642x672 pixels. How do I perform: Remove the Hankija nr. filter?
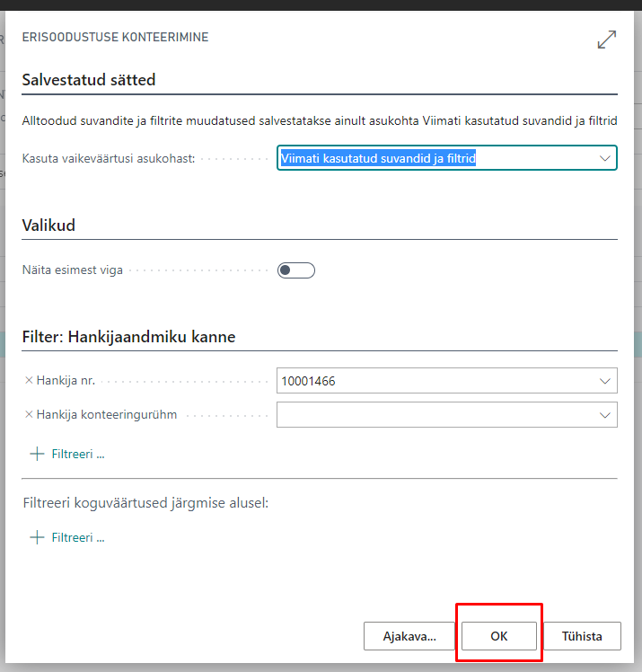[x=29, y=381]
